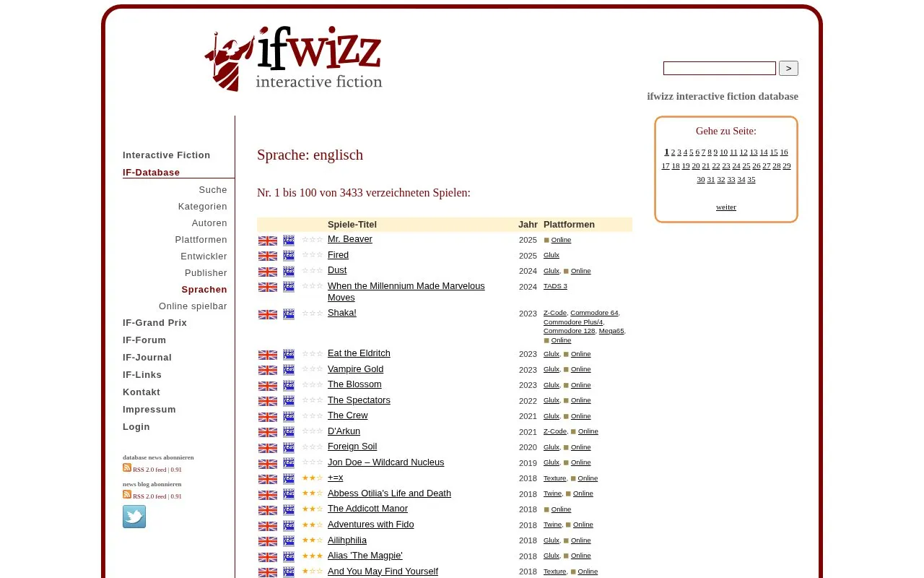
Task: Click the blue game icon beside Fired
Action: pyautogui.click(x=289, y=256)
